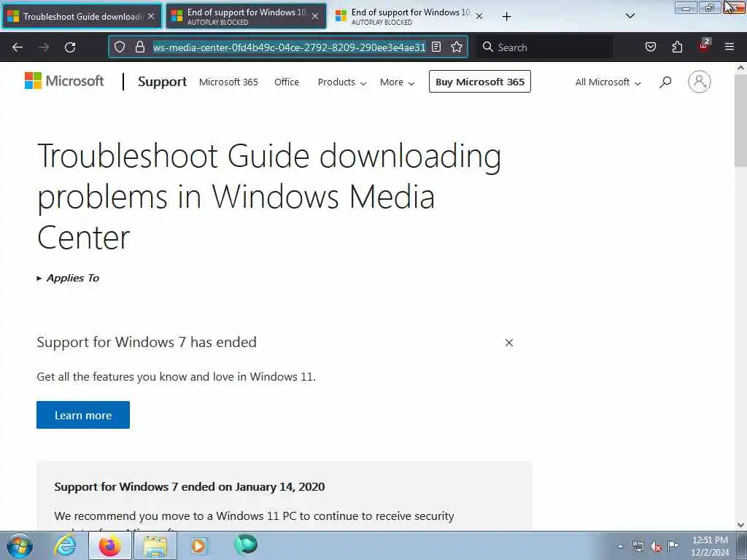Click the URL address bar
The width and height of the screenshot is (747, 560).
[x=289, y=47]
